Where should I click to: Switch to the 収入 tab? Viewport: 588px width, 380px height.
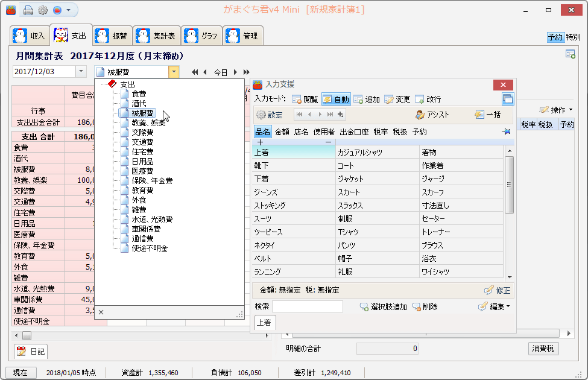coord(30,36)
